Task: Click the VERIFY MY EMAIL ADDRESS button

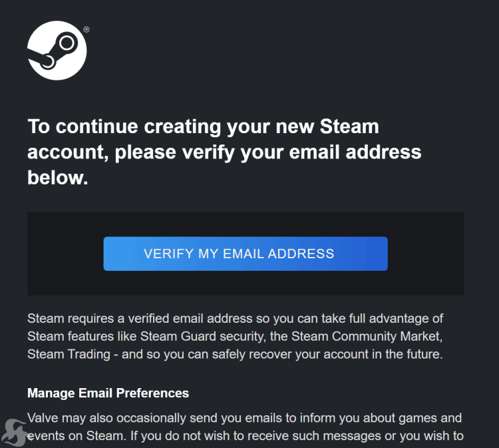Action: coord(246,254)
